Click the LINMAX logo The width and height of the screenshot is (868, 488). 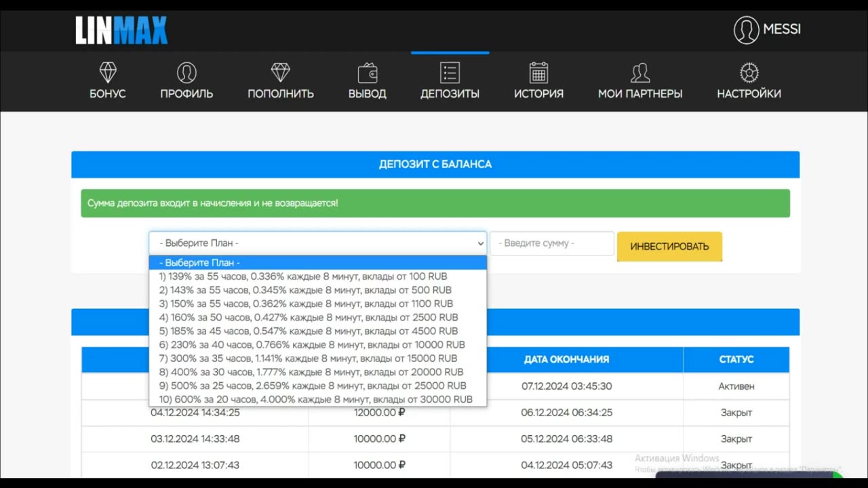(121, 30)
